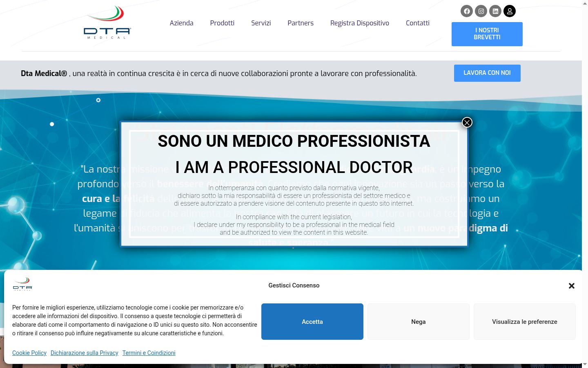Go to the Contatti page
The height and width of the screenshot is (368, 588).
tap(418, 23)
